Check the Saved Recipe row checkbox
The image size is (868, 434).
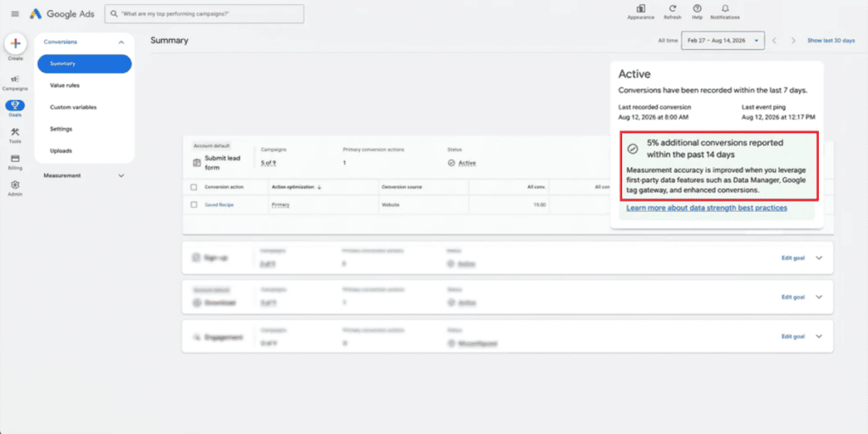click(194, 204)
